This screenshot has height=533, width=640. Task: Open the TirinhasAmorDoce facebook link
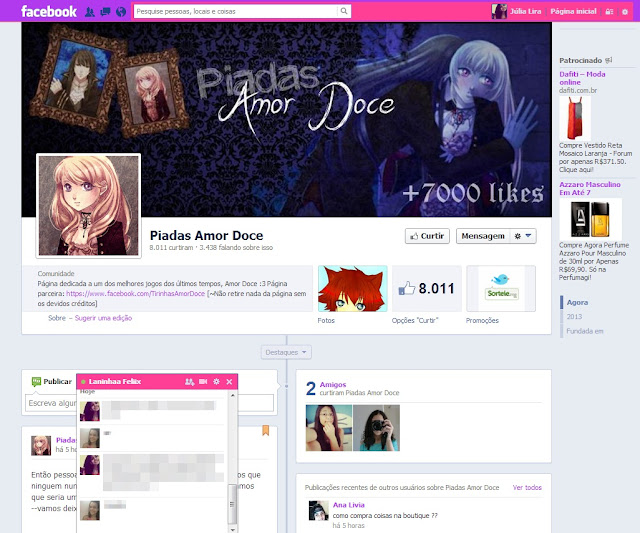[x=135, y=293]
